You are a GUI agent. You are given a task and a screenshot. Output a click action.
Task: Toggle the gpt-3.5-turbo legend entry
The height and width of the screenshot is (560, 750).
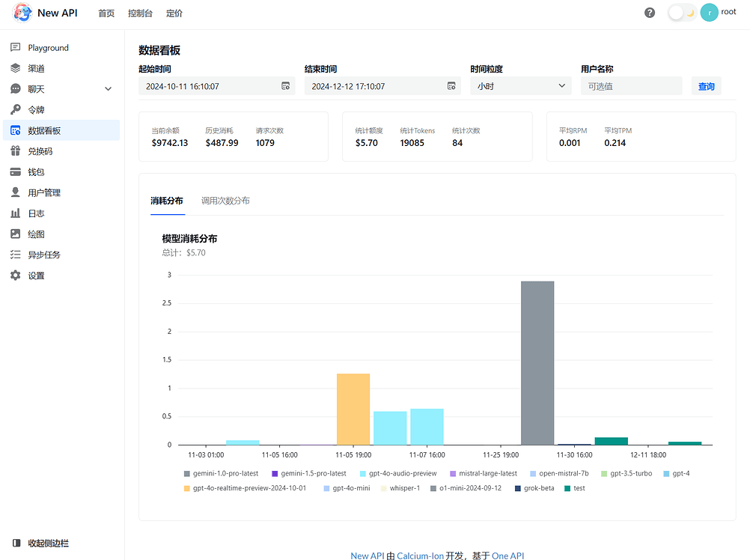pyautogui.click(x=626, y=473)
